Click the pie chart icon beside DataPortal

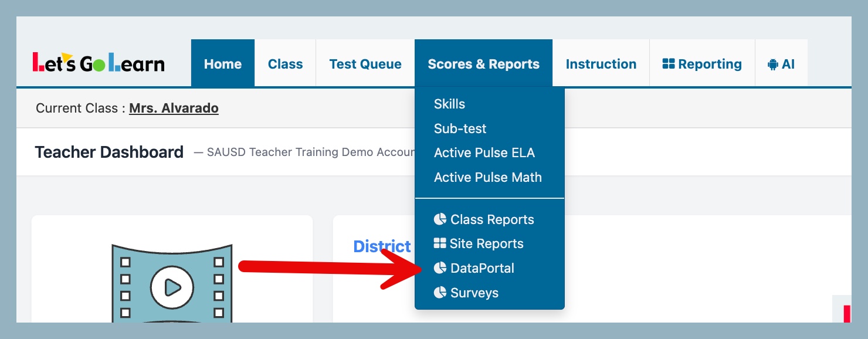(x=440, y=268)
